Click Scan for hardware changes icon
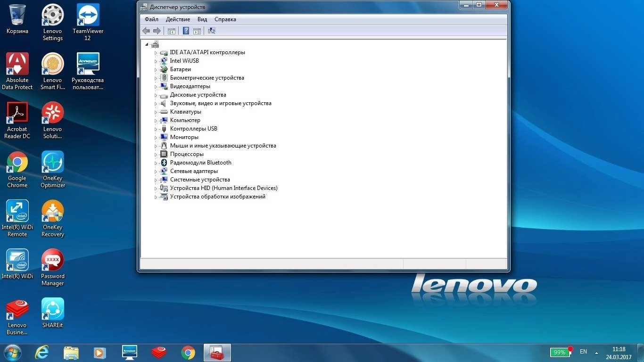Screen dimensions: 644x362 point(212,31)
